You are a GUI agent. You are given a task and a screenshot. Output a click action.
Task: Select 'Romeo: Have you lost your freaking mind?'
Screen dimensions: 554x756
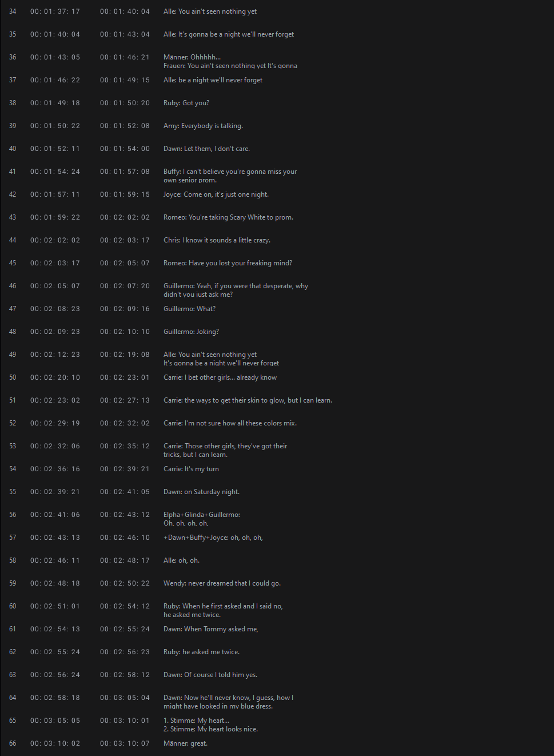(x=228, y=263)
